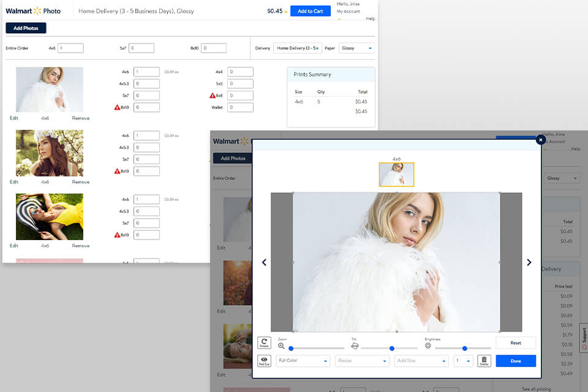The height and width of the screenshot is (392, 588).
Task: Click the Brightness gear icon
Action: 428,345
